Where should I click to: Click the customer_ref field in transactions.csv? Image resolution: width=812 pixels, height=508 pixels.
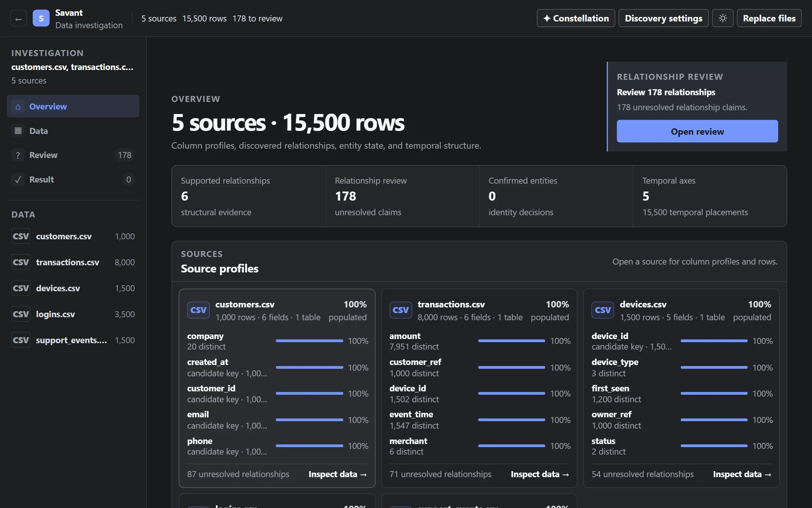(480, 367)
